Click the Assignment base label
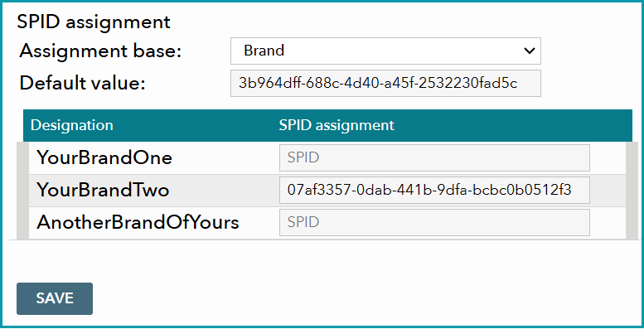The image size is (644, 329). (x=100, y=51)
